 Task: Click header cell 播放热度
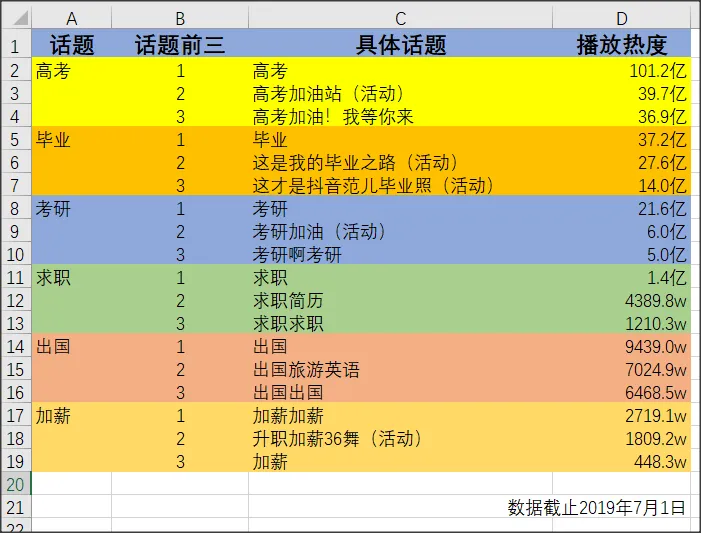click(x=622, y=44)
